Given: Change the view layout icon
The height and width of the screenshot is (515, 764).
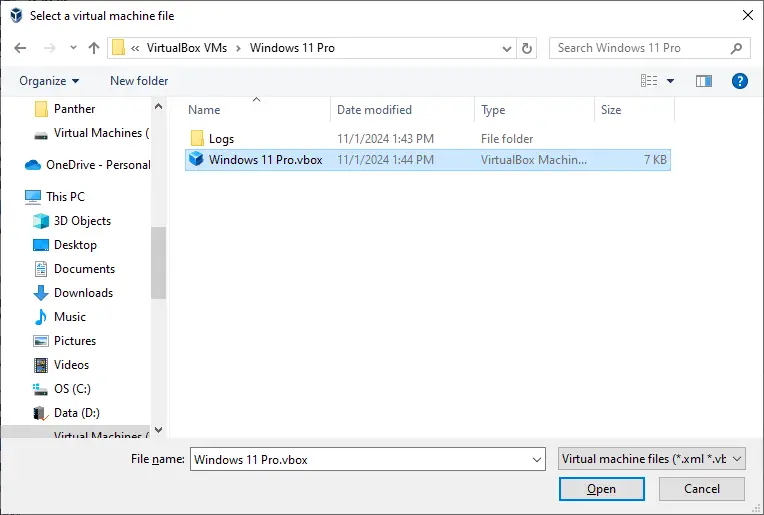Looking at the screenshot, I should pyautogui.click(x=649, y=81).
